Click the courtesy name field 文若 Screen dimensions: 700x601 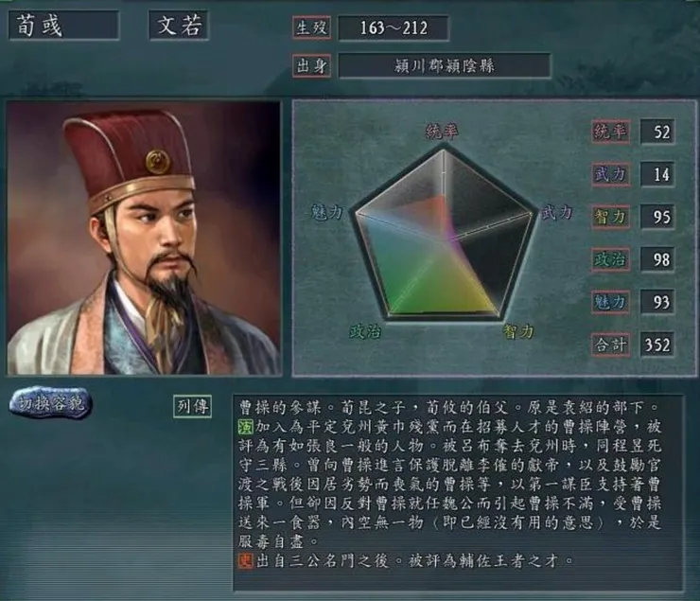(x=179, y=25)
